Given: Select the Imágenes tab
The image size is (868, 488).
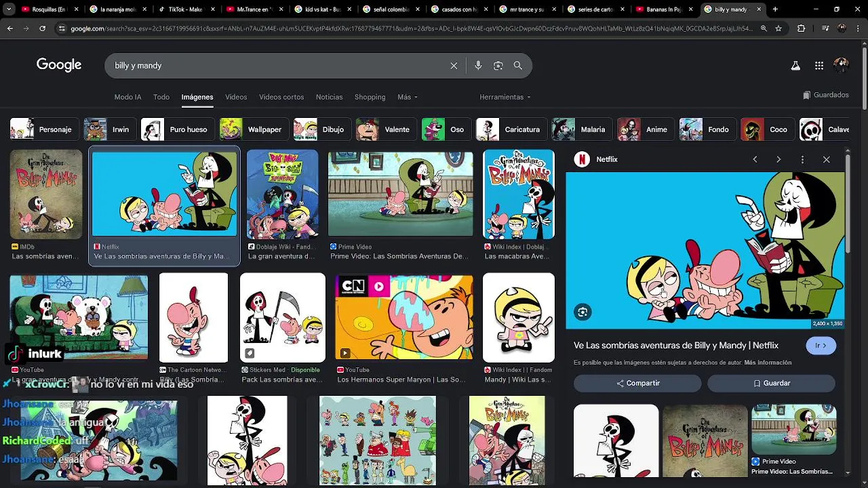Looking at the screenshot, I should pyautogui.click(x=197, y=97).
